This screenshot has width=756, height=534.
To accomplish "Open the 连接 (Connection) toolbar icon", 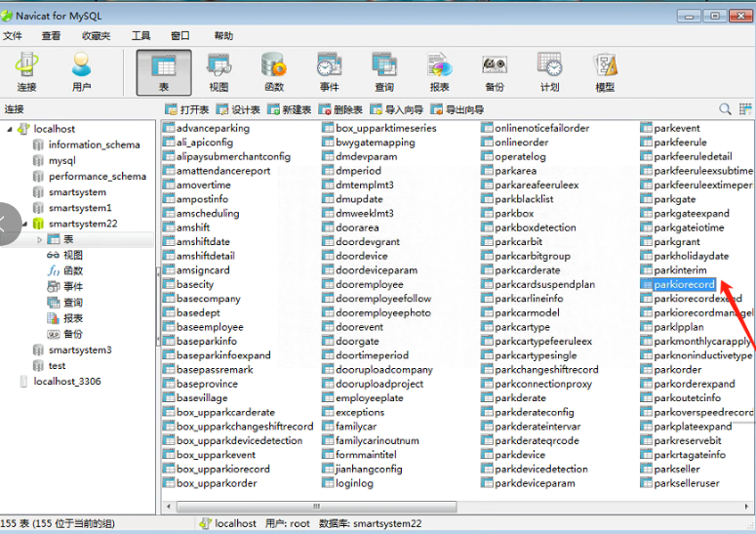I will click(26, 72).
